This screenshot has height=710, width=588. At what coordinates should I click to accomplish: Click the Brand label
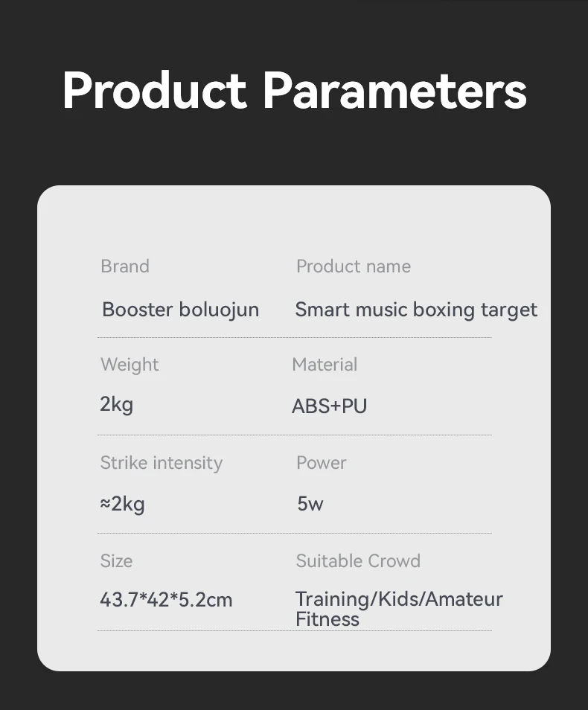point(125,266)
